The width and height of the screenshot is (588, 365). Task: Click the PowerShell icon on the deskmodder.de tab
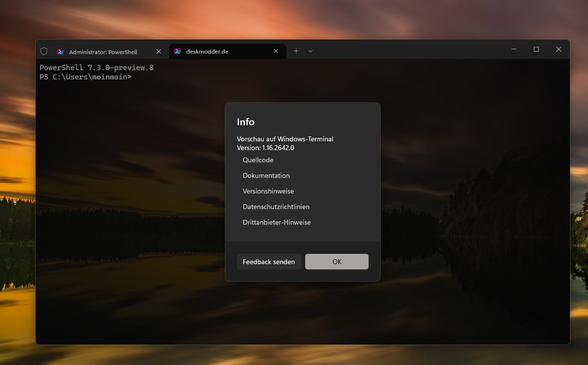[x=177, y=51]
